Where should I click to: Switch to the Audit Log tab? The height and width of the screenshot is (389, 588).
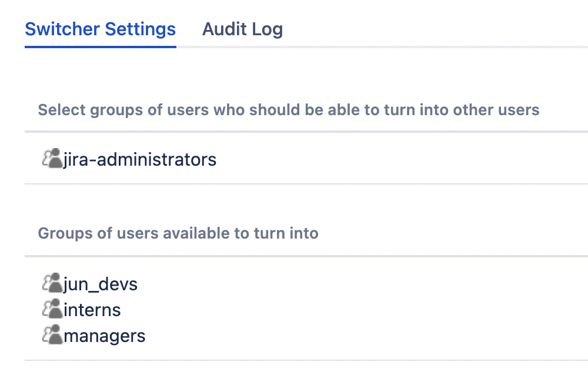click(242, 29)
